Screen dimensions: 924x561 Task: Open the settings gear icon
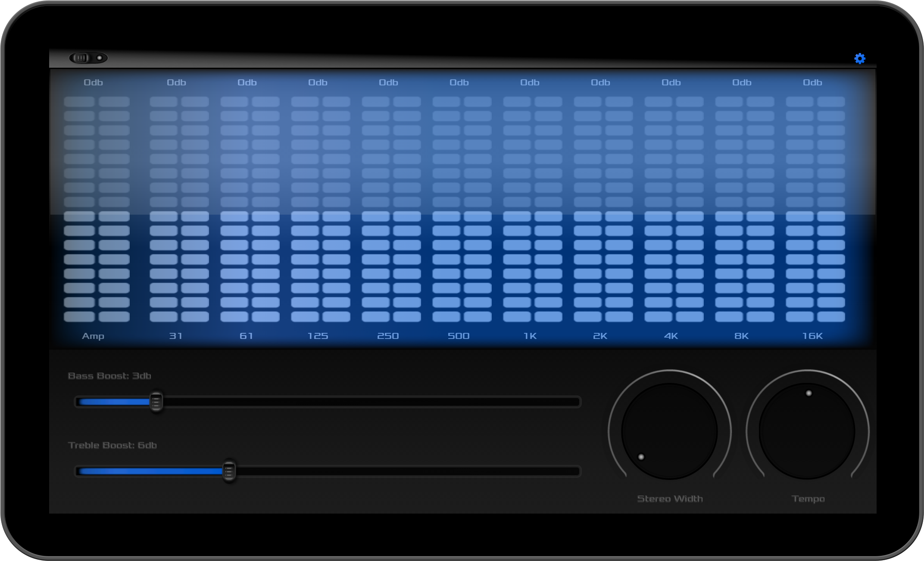pos(860,58)
